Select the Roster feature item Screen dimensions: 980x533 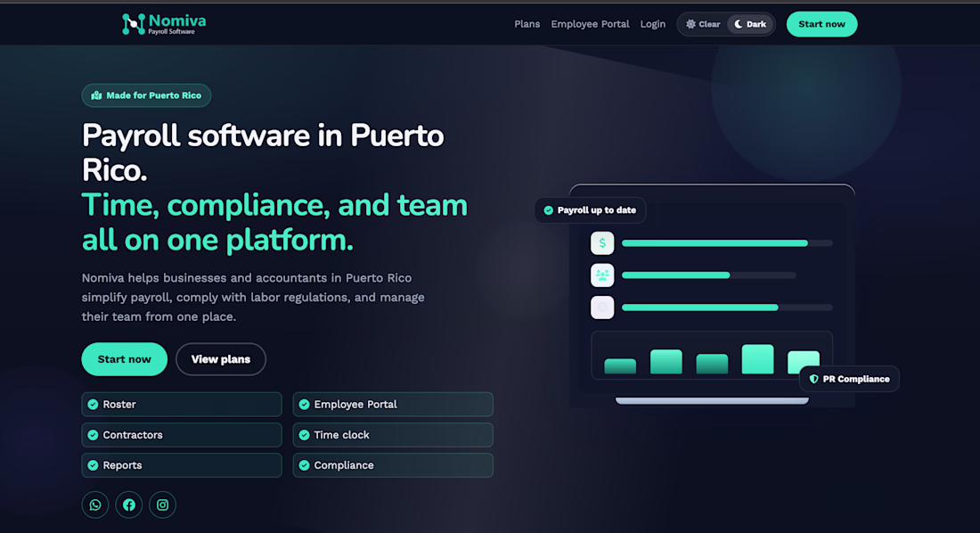(x=181, y=404)
